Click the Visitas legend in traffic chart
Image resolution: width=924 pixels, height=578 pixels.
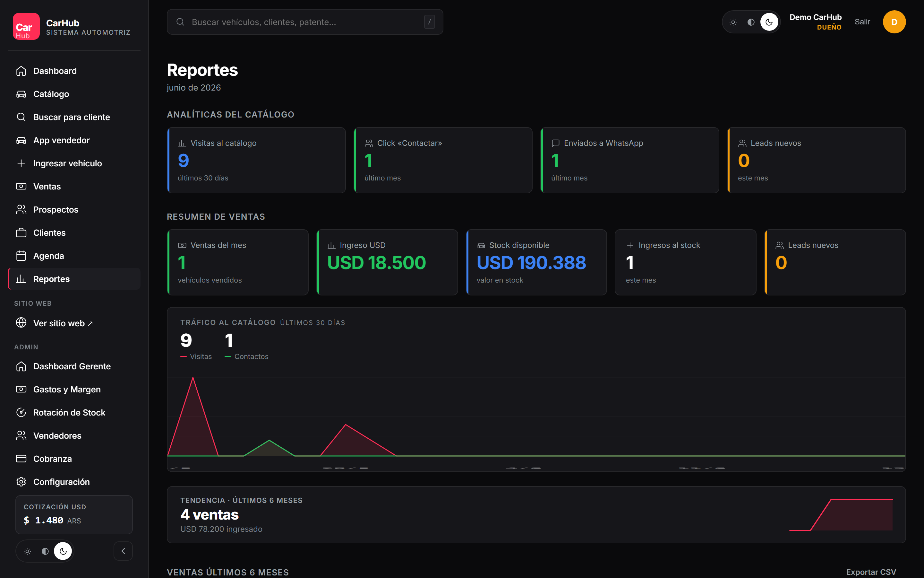[196, 356]
